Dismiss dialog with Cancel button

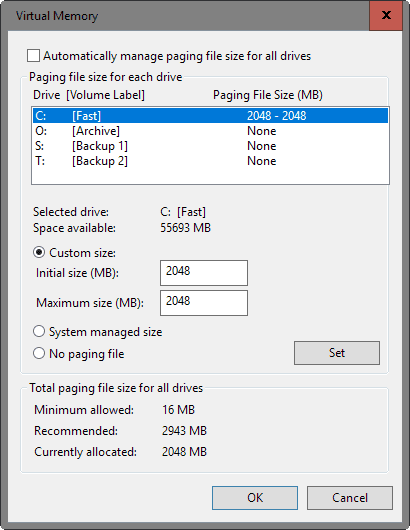click(350, 498)
